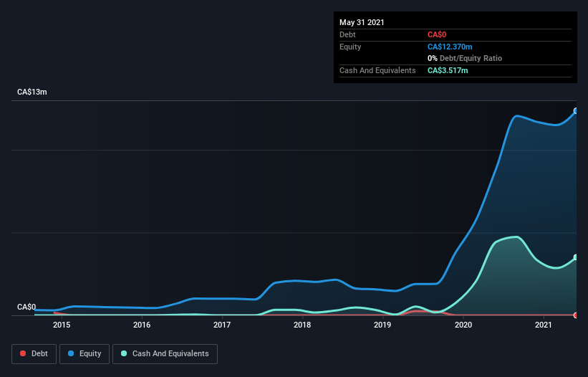588x377 pixels.
Task: Click the 2018 x-axis label
Action: tap(302, 325)
